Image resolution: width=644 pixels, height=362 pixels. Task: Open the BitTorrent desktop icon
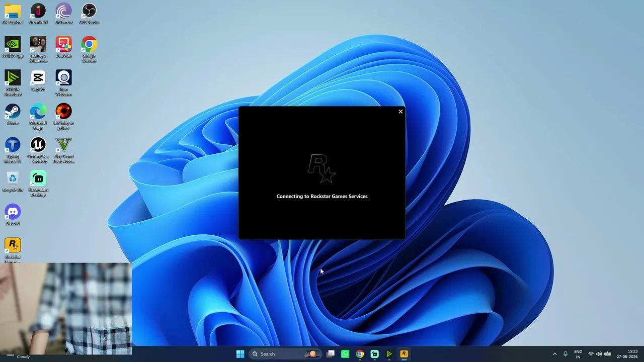[x=63, y=14]
